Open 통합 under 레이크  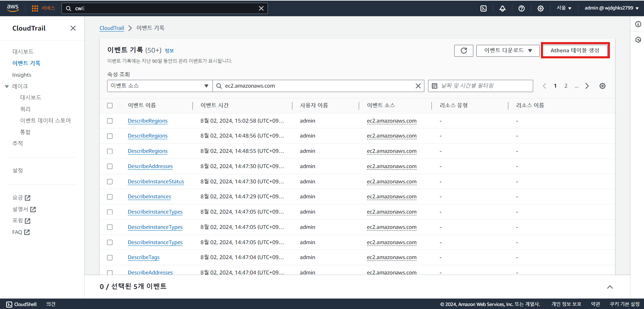(x=26, y=132)
